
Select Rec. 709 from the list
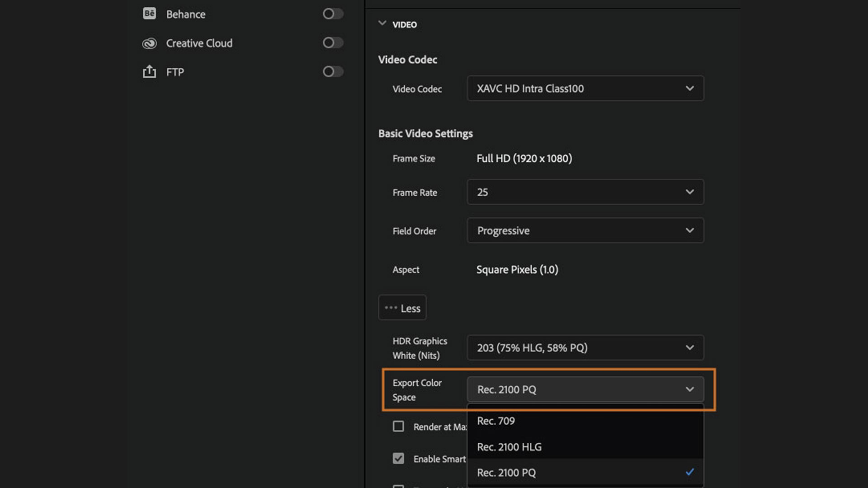pyautogui.click(x=496, y=421)
